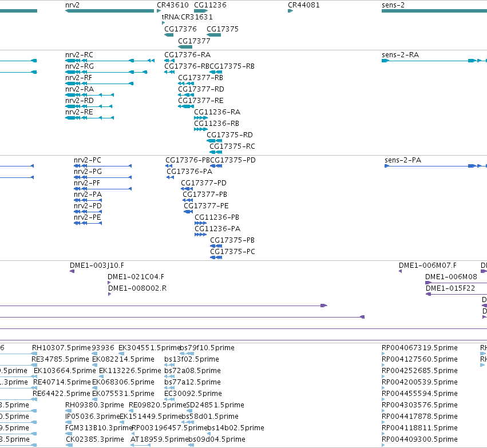Image resolution: width=487 pixels, height=448 pixels.
Task: Select protein nrv2-PF
Action: pos(87,183)
